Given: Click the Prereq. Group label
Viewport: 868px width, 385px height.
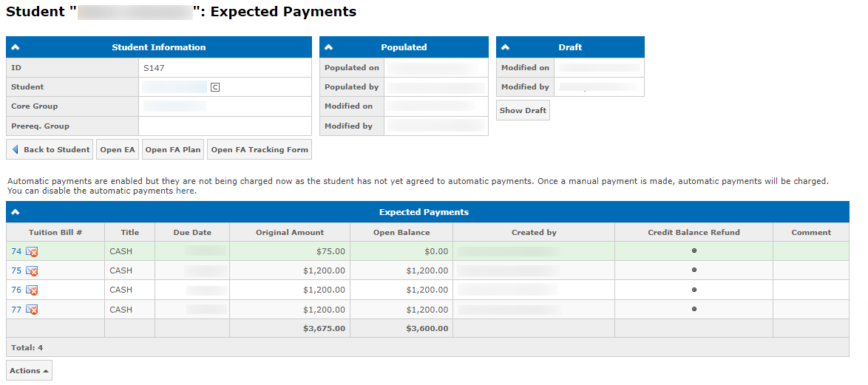Looking at the screenshot, I should point(41,126).
